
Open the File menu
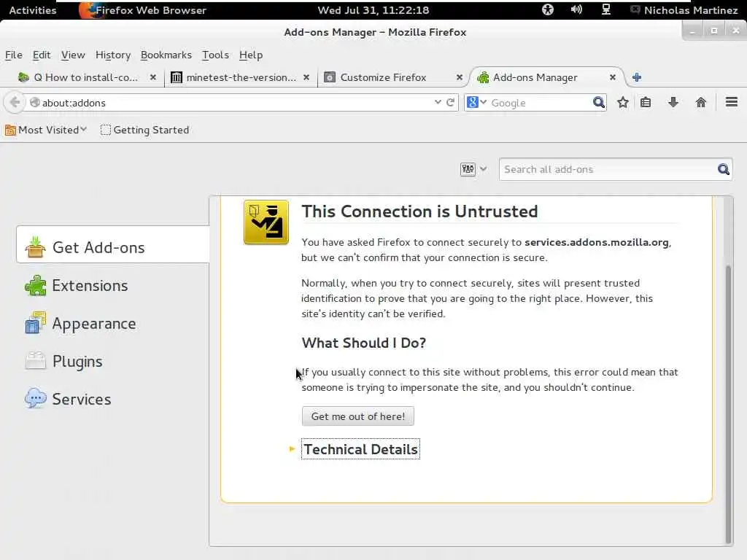[x=14, y=55]
